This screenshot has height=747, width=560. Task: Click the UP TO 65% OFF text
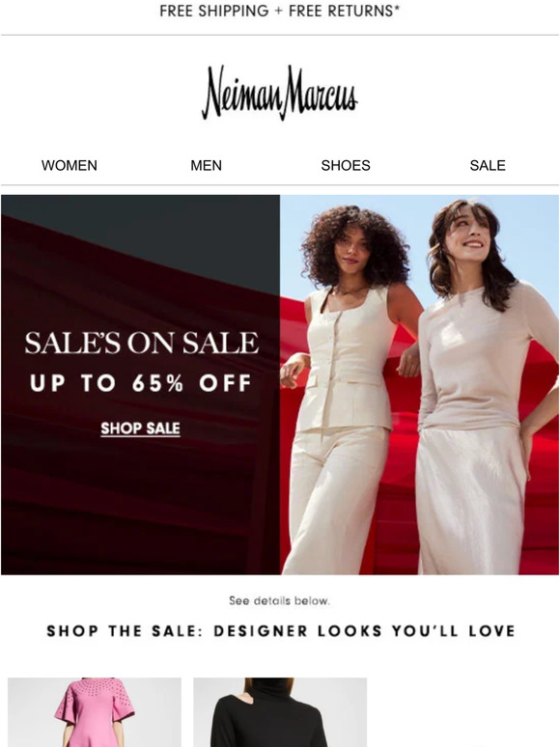tap(141, 383)
